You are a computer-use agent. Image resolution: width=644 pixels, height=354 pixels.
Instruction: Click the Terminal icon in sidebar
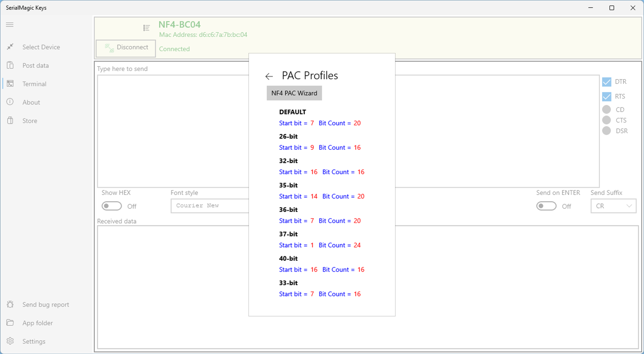(x=10, y=84)
